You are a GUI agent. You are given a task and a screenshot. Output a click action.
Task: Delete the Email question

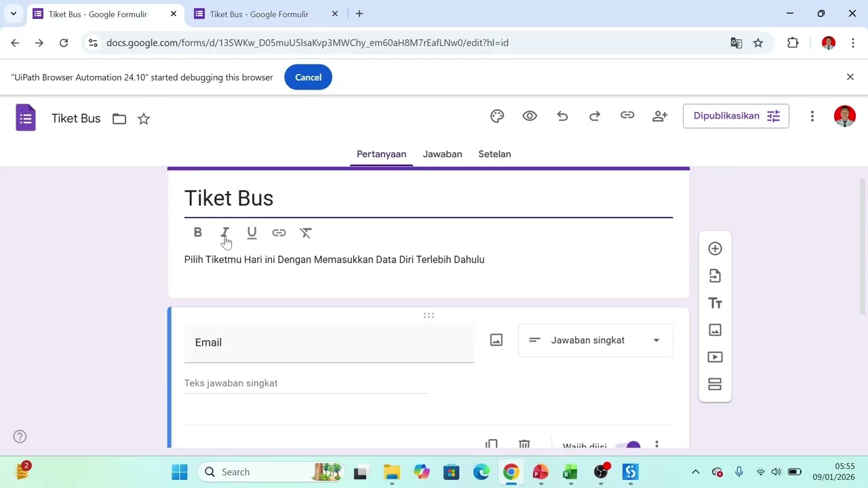pyautogui.click(x=524, y=445)
